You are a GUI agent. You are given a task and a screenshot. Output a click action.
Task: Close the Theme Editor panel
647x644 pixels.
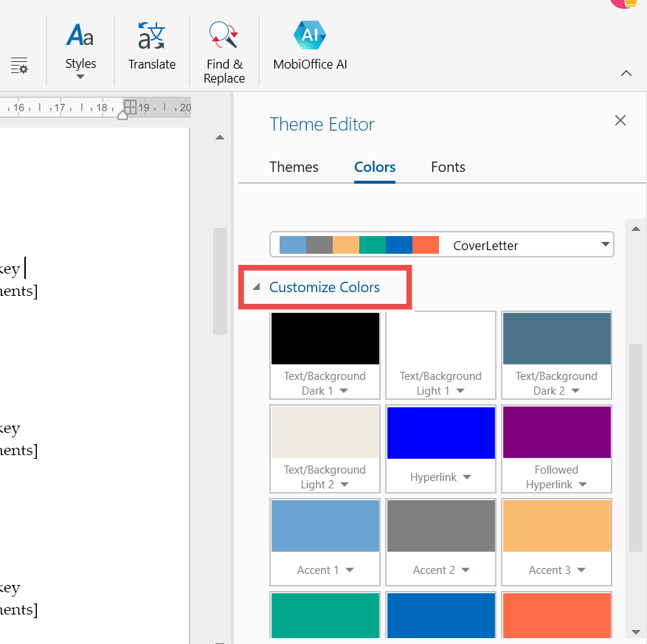[x=620, y=120]
